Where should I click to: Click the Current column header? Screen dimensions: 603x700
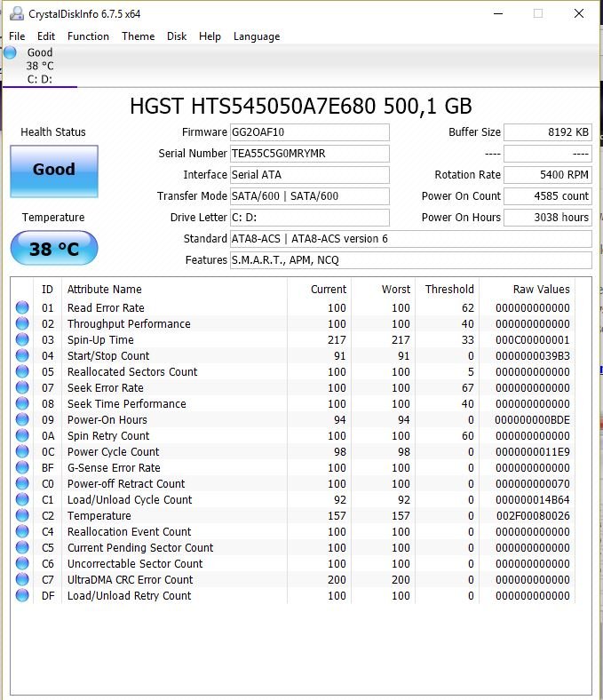pyautogui.click(x=320, y=290)
